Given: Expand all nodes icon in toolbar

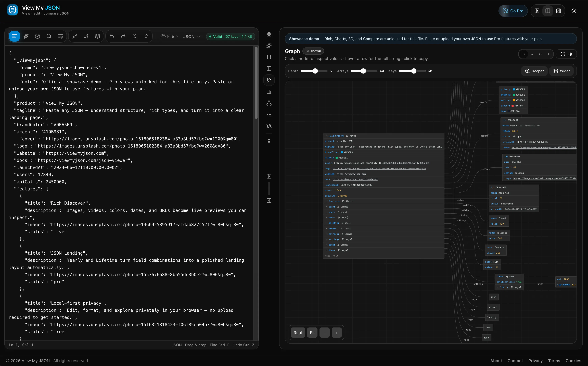Looking at the screenshot, I should pos(146,36).
